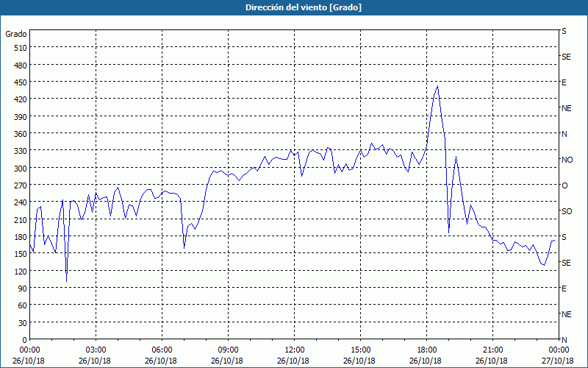Click the 240 value on the y-axis
Screen dimensions: 588x368
click(x=21, y=202)
